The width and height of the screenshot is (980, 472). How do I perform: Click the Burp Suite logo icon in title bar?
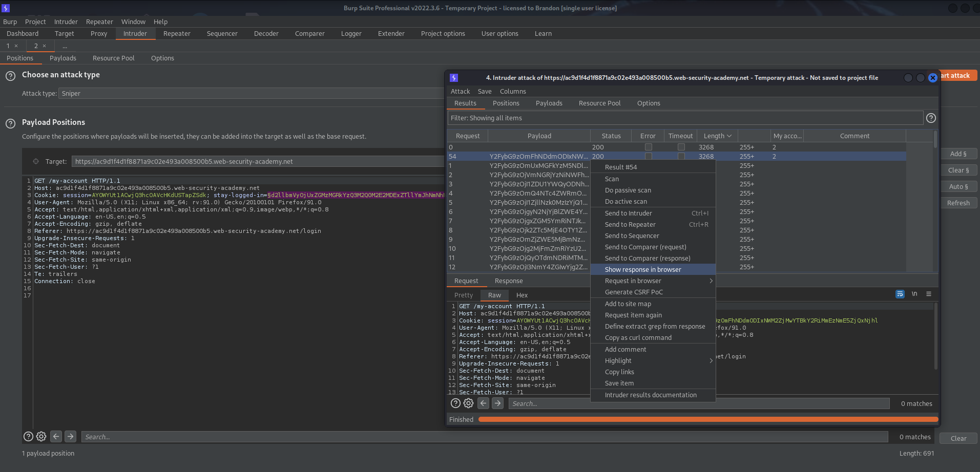click(6, 8)
